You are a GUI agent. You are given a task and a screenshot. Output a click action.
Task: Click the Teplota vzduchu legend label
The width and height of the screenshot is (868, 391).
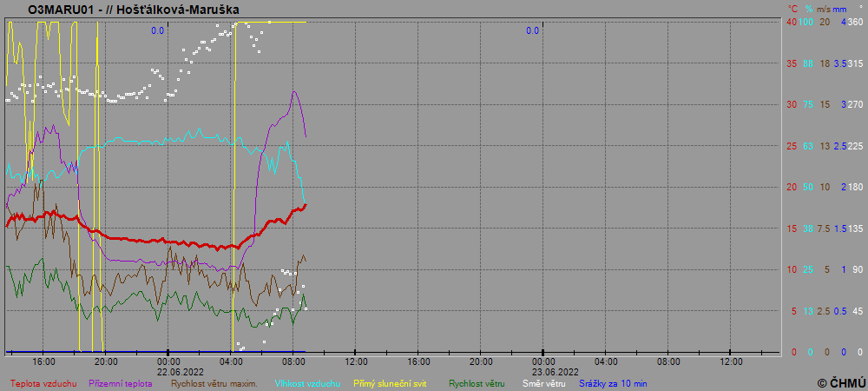pos(43,383)
